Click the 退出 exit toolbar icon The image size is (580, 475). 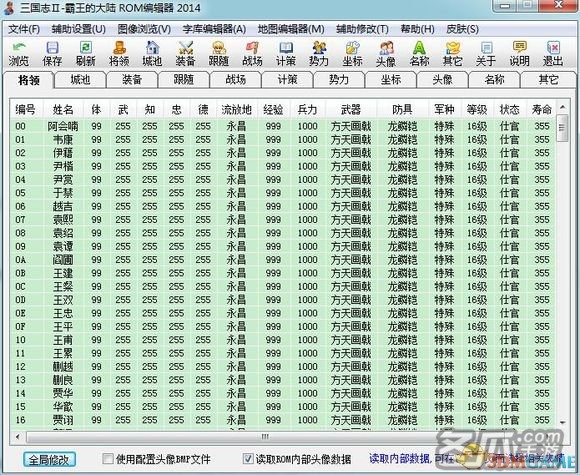tap(553, 54)
